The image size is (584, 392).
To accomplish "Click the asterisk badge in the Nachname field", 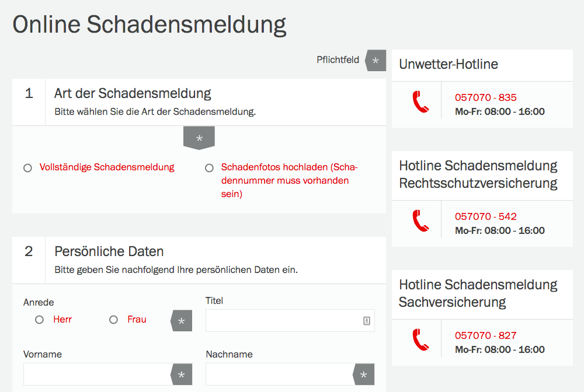I will (363, 374).
